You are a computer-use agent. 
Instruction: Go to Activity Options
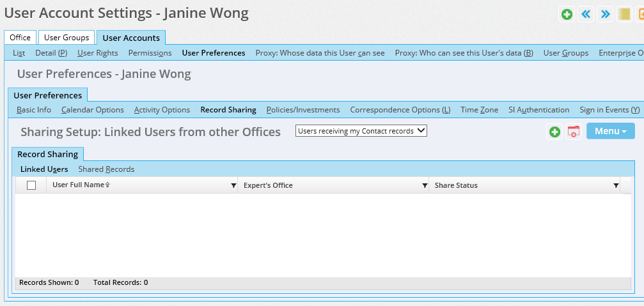click(x=162, y=110)
